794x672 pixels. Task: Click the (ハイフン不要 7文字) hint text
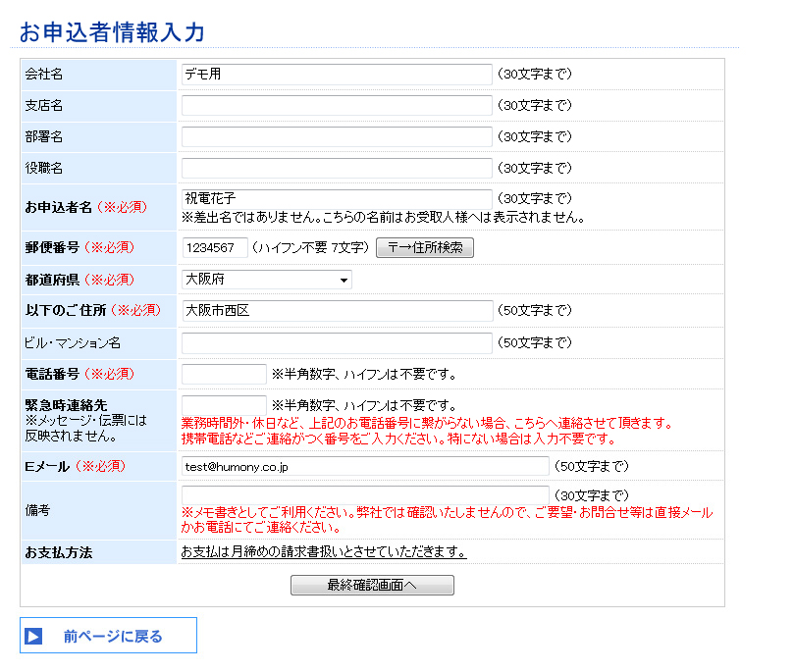310,247
